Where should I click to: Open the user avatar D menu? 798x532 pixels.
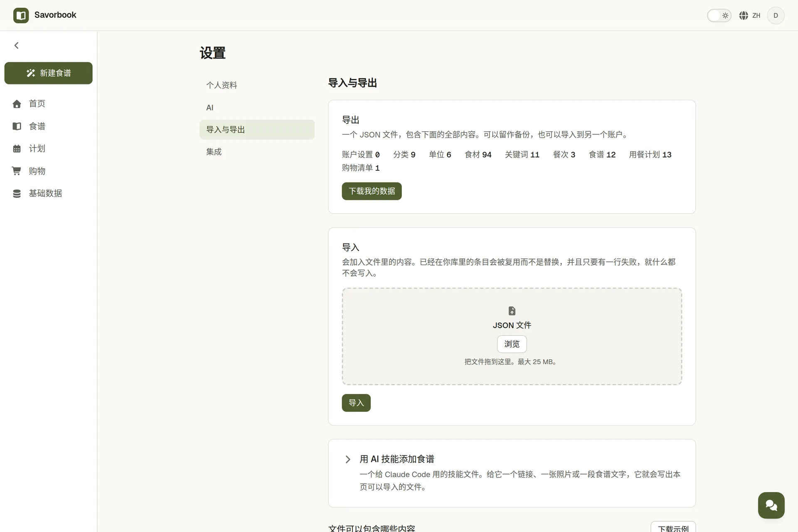coord(776,15)
